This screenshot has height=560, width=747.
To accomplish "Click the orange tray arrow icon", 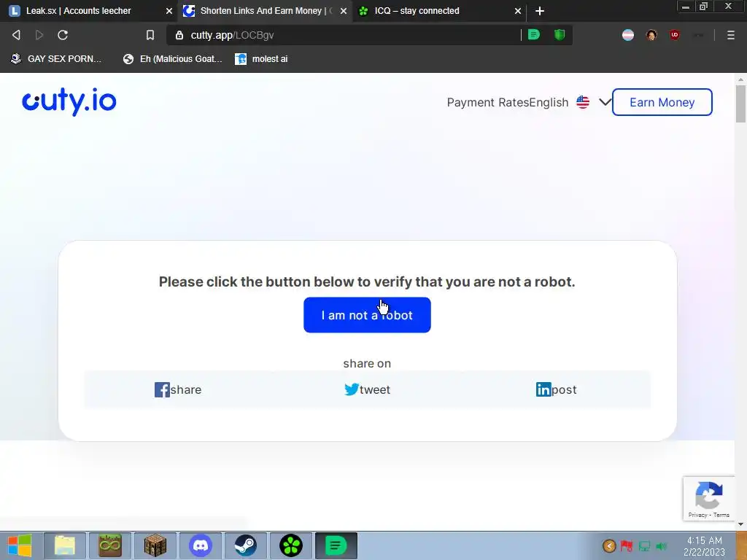I will (x=609, y=545).
